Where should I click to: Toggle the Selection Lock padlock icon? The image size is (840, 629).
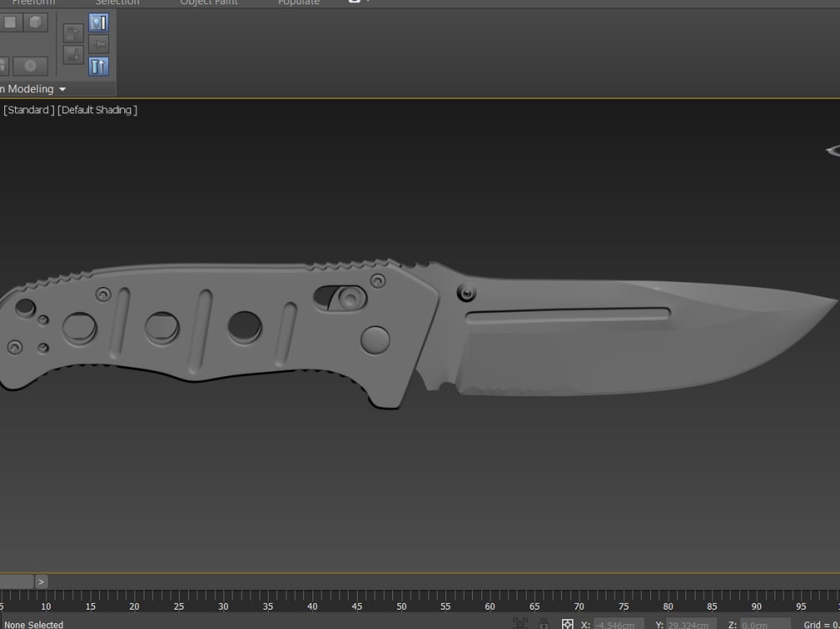(x=543, y=624)
